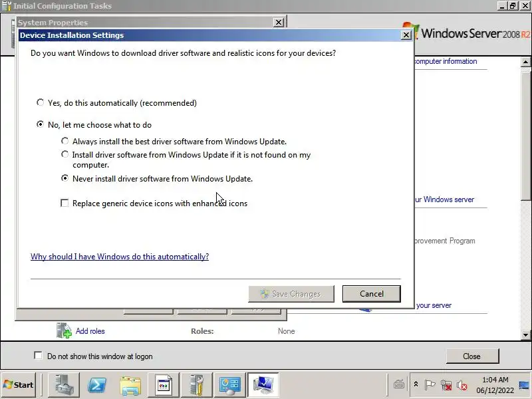The width and height of the screenshot is (532, 399).
Task: Click the Add roles link
Action: point(90,331)
